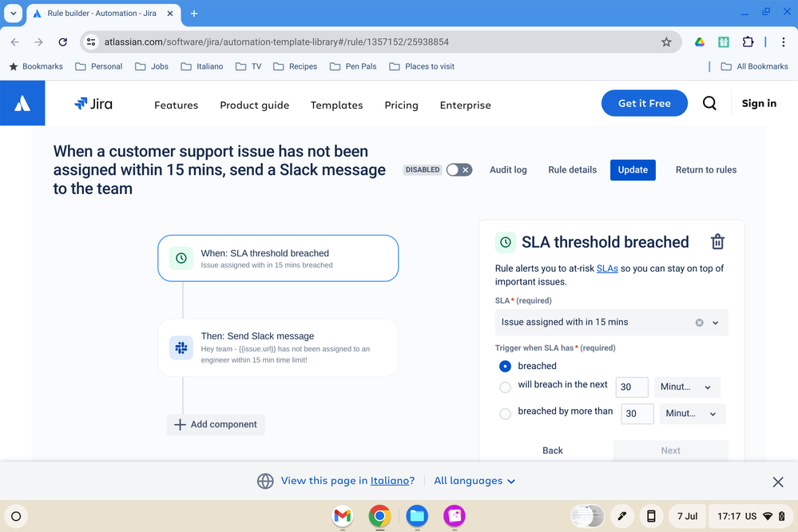Open new browser tab with plus
The image size is (798, 532).
[x=194, y=14]
